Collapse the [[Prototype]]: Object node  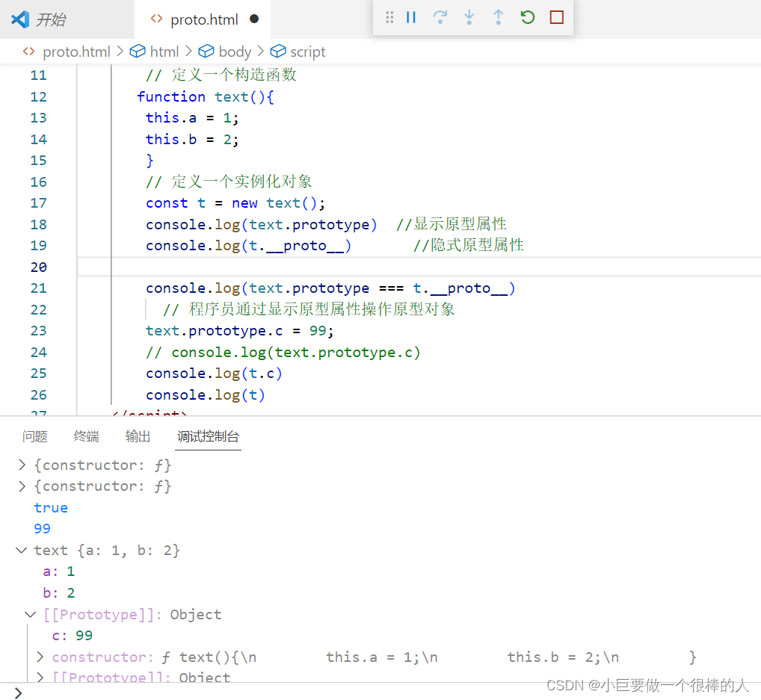point(31,615)
